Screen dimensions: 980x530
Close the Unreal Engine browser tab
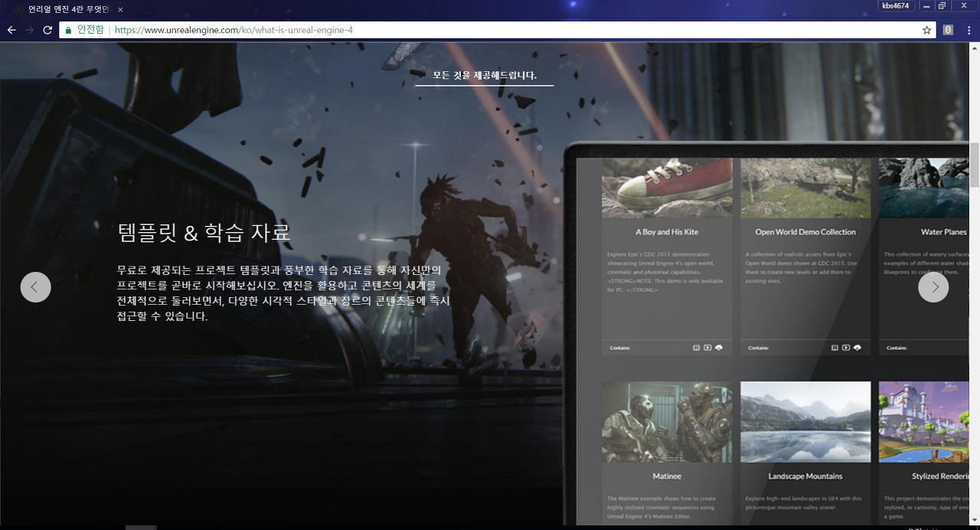click(120, 9)
